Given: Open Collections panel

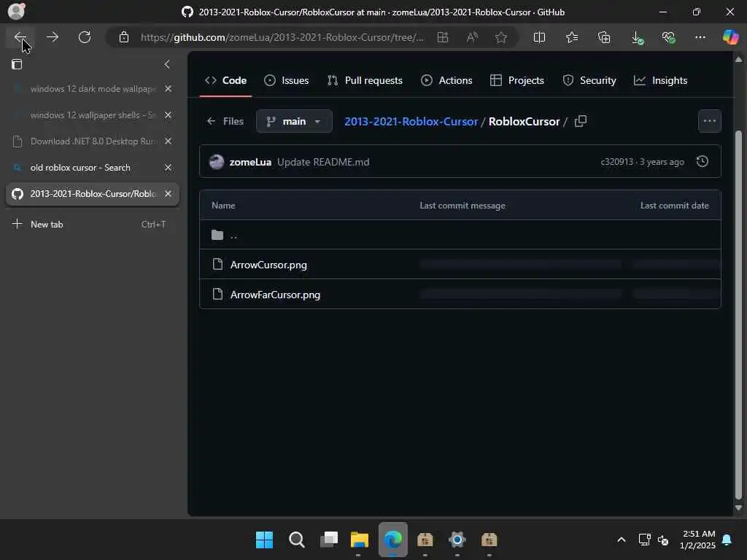Looking at the screenshot, I should [x=604, y=37].
